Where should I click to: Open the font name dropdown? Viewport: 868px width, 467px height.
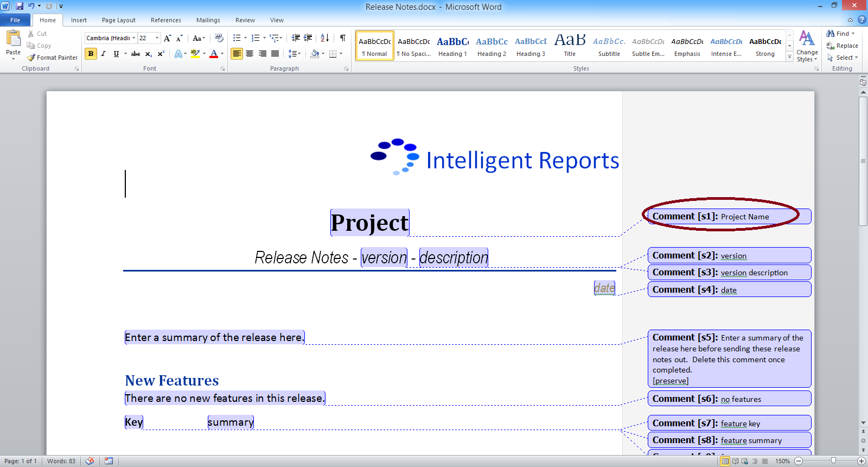[x=133, y=38]
